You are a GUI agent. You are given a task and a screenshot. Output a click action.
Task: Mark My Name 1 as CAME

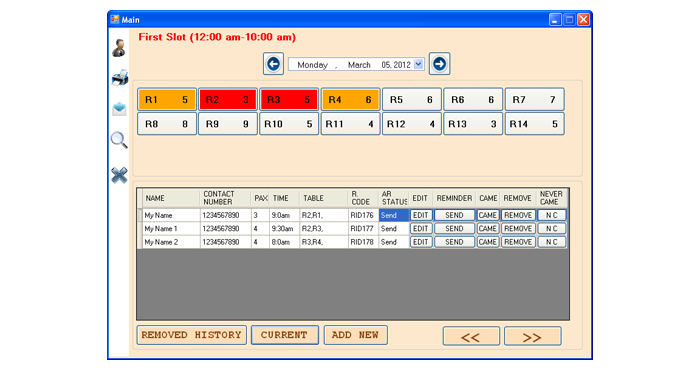(x=488, y=229)
